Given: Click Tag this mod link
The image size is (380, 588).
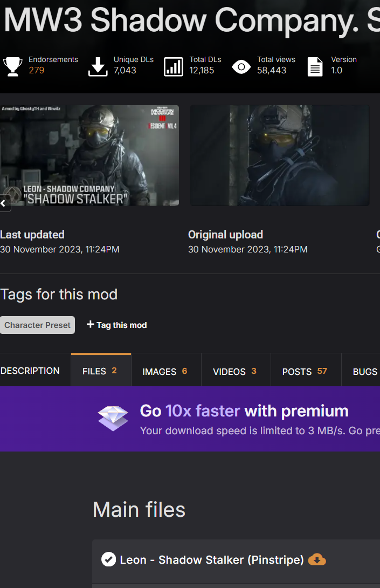Looking at the screenshot, I should (x=116, y=325).
